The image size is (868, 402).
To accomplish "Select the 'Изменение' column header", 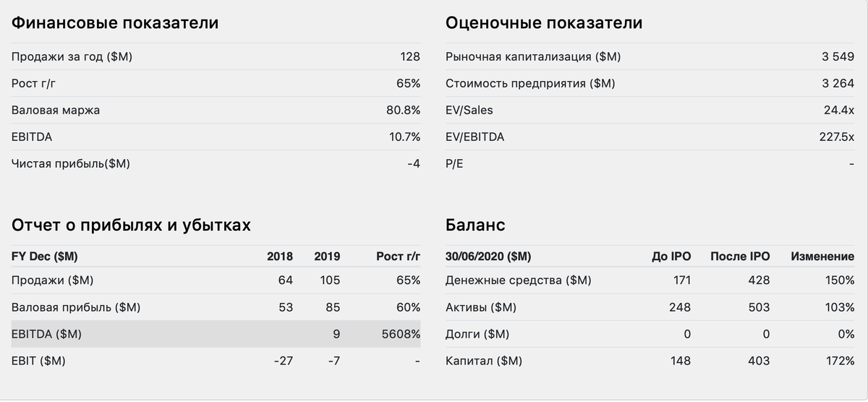I will pyautogui.click(x=822, y=257).
